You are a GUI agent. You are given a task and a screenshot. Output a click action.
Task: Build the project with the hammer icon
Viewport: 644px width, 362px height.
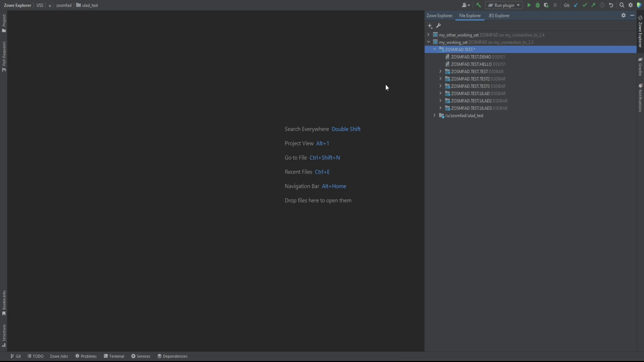[x=478, y=5]
